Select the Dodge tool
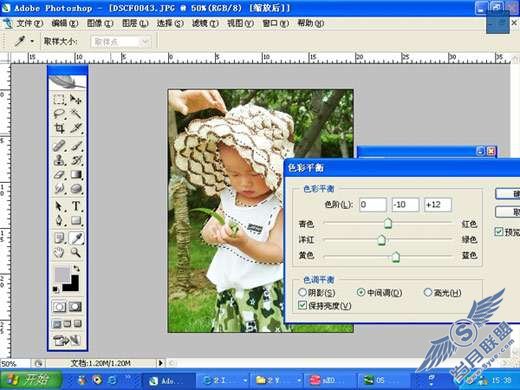This screenshot has height=390, width=520. pyautogui.click(x=76, y=189)
